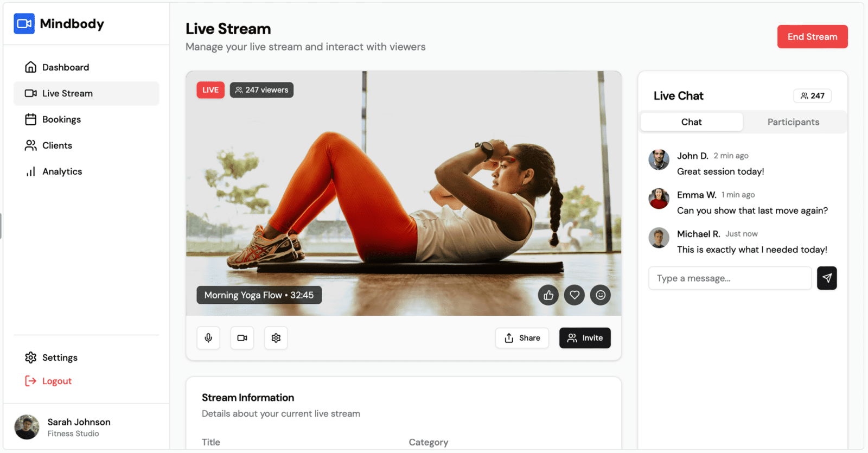Click the 247 participants count badge
Viewport: 868px width, 453px height.
(x=812, y=96)
